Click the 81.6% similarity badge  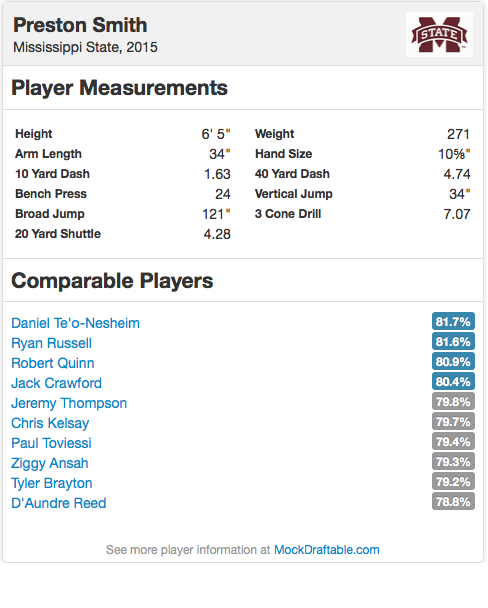[453, 342]
